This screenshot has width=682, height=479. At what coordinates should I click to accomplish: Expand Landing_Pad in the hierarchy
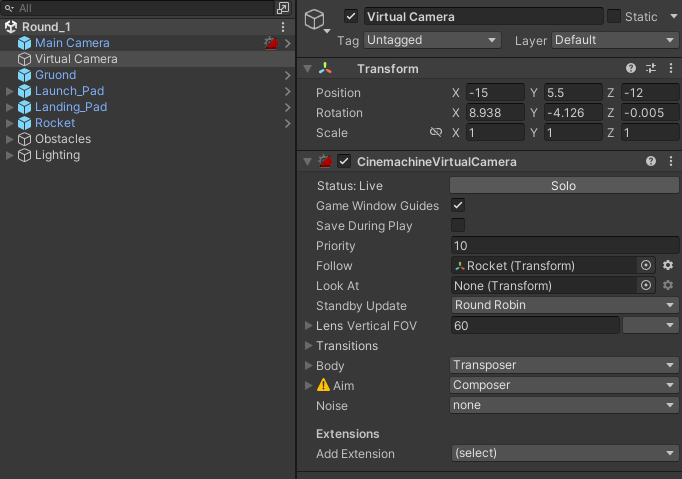click(9, 107)
